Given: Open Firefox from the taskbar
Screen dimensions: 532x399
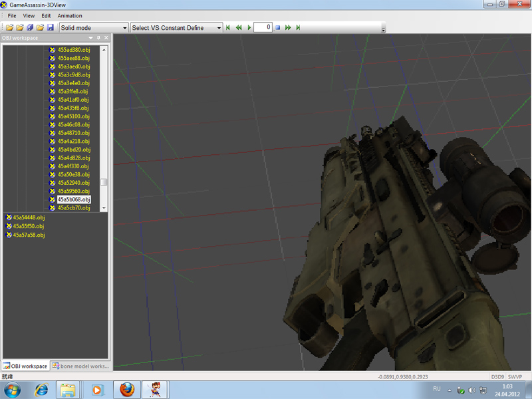Looking at the screenshot, I should [126, 389].
